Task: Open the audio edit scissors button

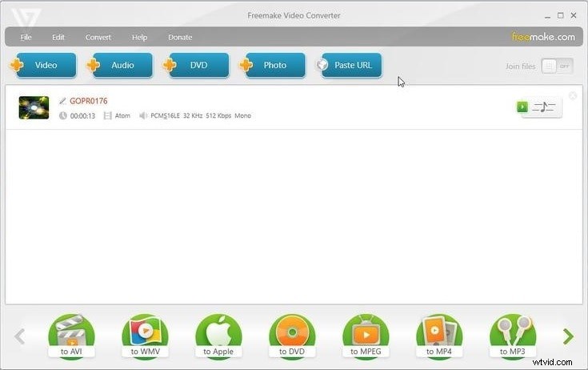Action: coord(544,107)
